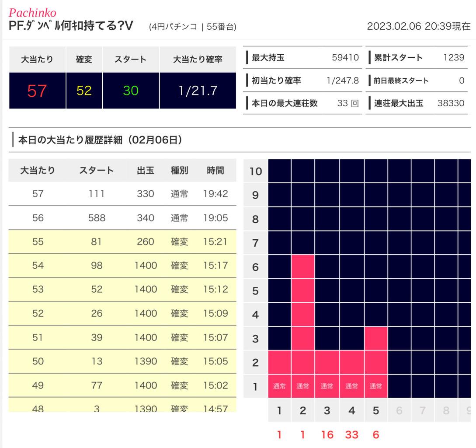476x448 pixels.
Task: Click the 出玉 value 330 in row 57
Action: click(146, 194)
